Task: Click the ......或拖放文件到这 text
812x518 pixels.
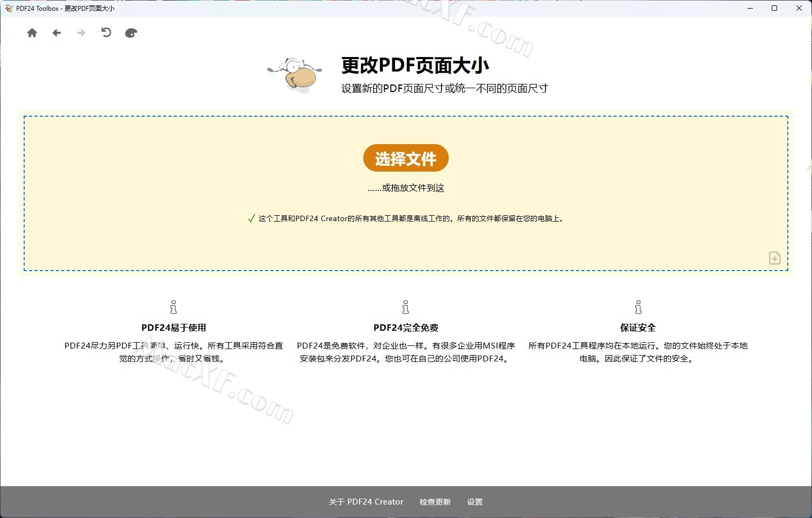Action: click(406, 188)
